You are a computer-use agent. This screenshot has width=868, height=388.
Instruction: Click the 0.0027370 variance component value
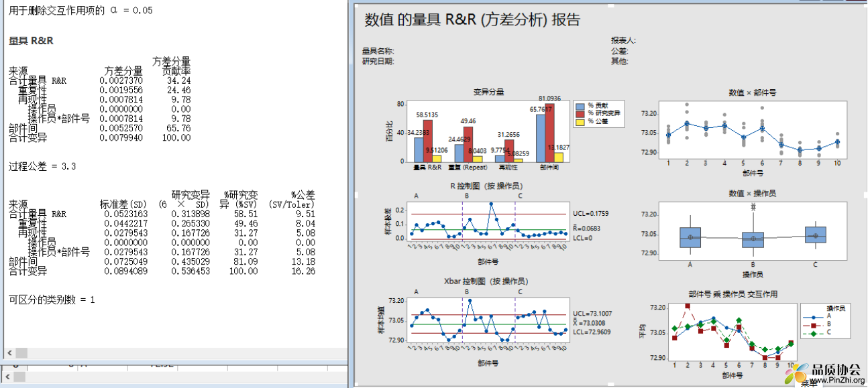(121, 80)
